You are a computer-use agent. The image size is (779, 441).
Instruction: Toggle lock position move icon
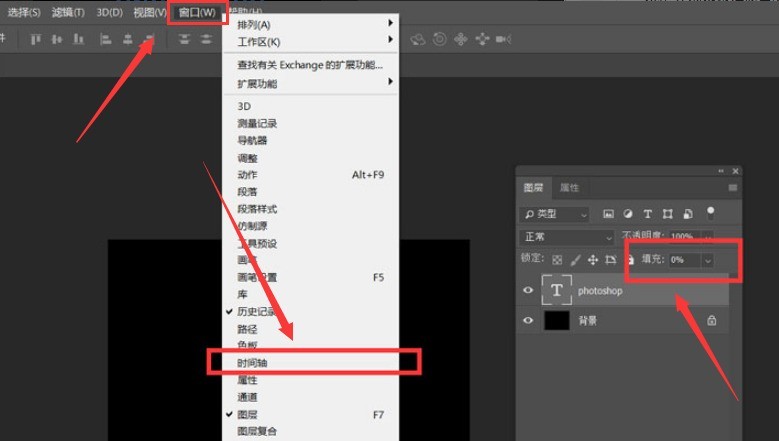click(x=593, y=260)
